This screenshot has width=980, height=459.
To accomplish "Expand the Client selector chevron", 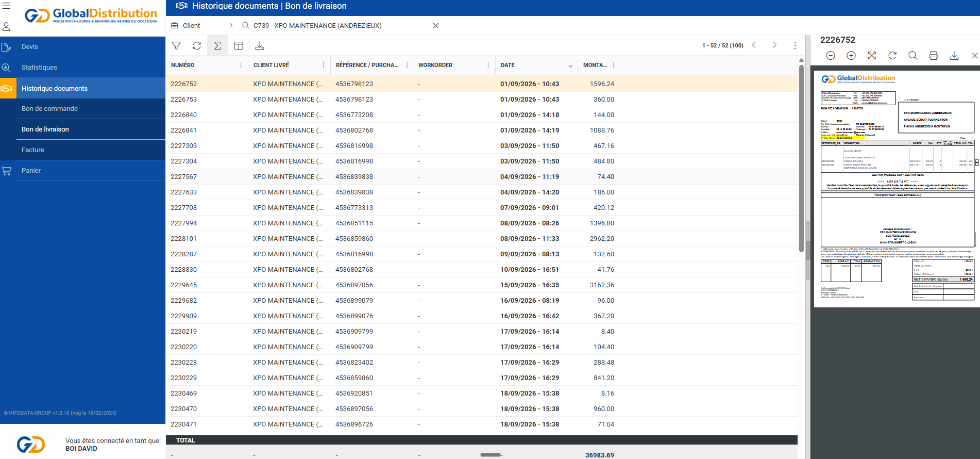I will [x=231, y=25].
